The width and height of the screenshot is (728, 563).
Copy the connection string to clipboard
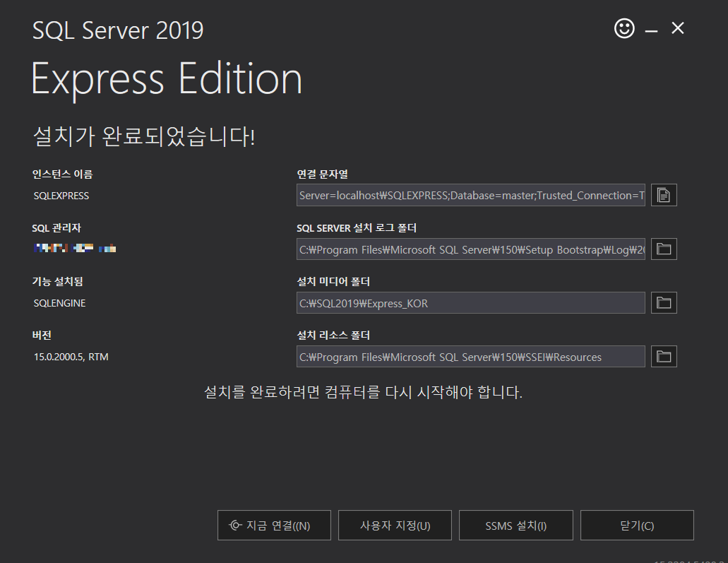point(664,195)
